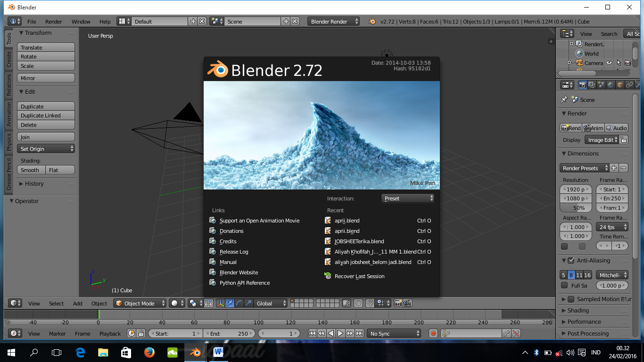
Task: Open the Help menu
Action: [x=105, y=21]
